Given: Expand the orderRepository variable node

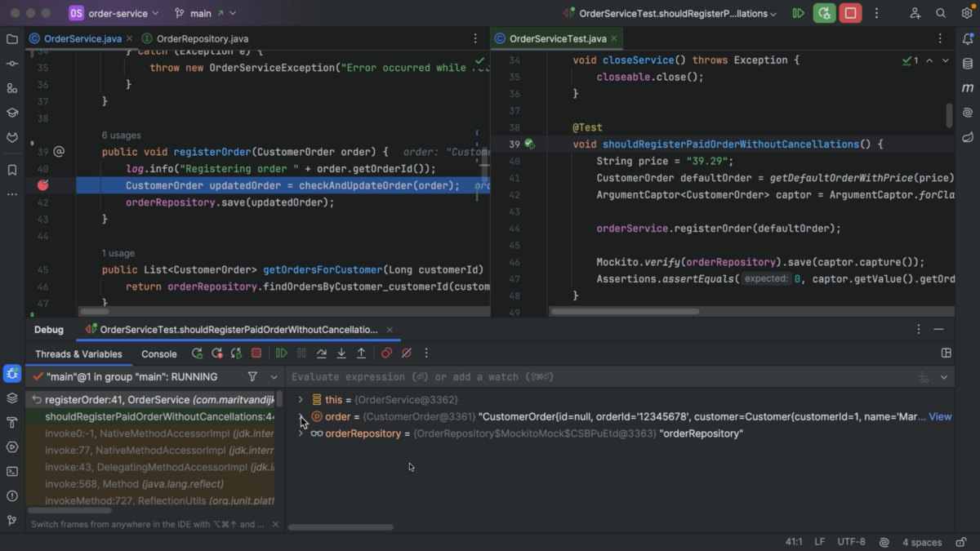Looking at the screenshot, I should (301, 433).
